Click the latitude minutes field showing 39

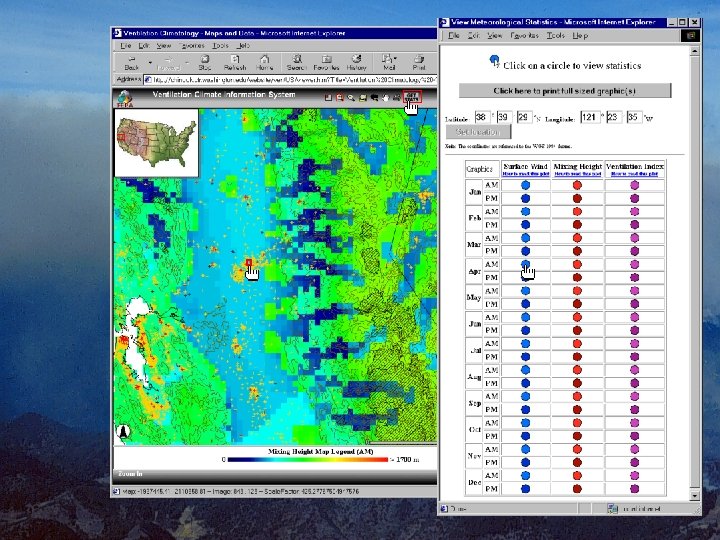click(x=504, y=117)
